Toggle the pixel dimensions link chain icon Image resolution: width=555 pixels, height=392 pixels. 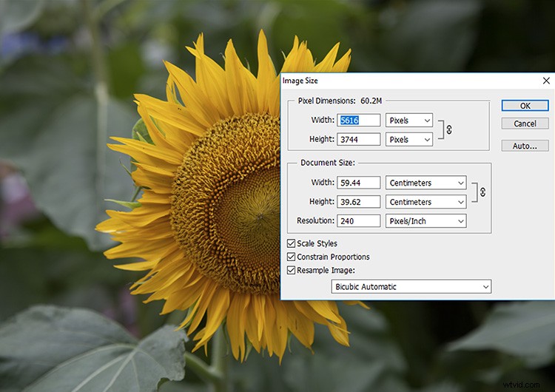449,130
